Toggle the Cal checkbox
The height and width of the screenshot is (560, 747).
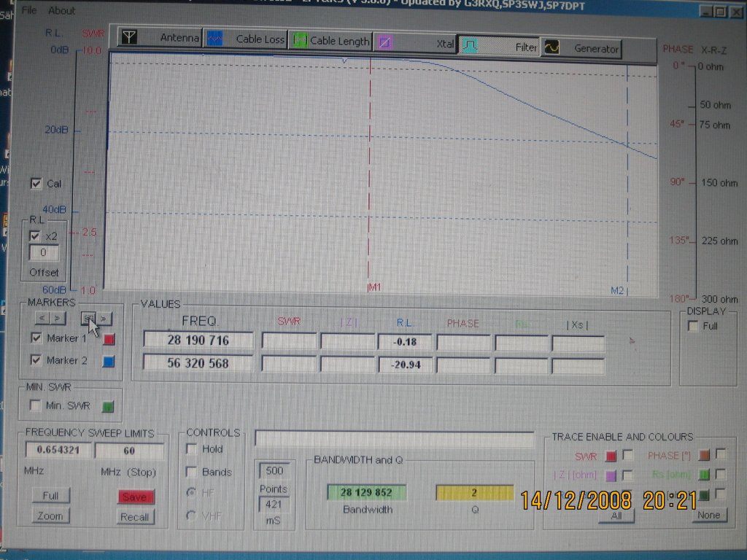click(x=36, y=184)
